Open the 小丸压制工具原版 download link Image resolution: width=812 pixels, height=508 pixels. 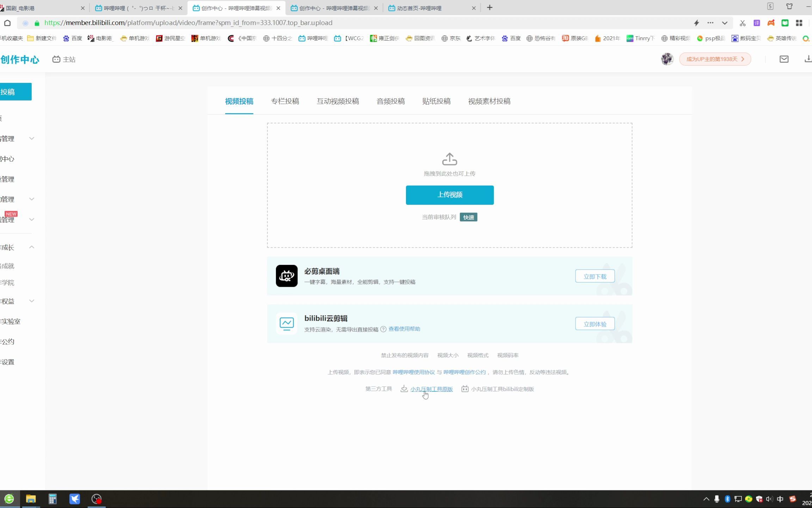[431, 389]
